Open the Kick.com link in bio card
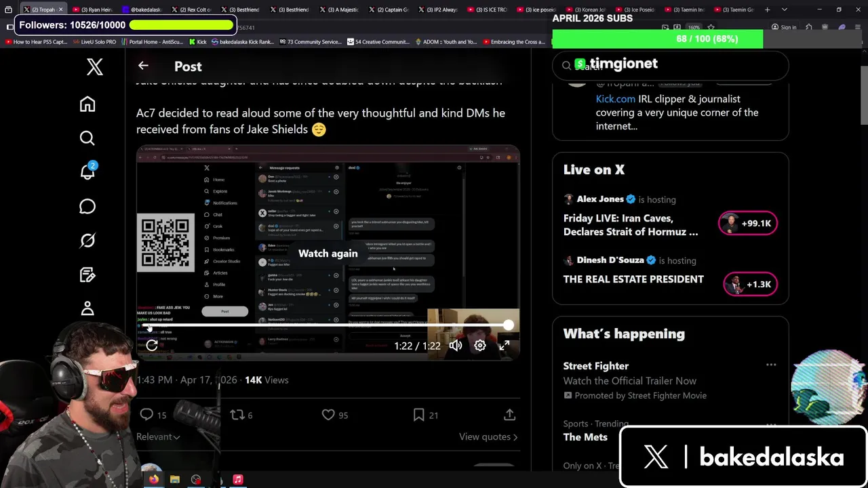 click(616, 99)
